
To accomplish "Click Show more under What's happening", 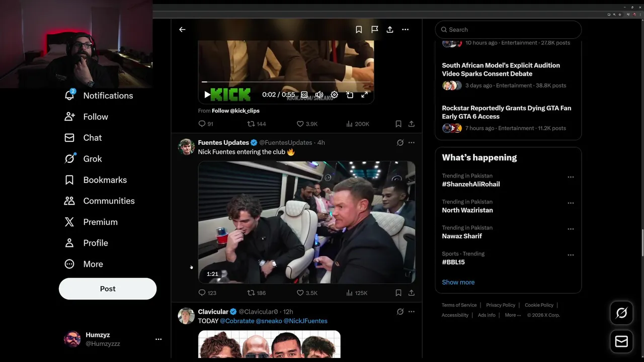I will 458,283.
